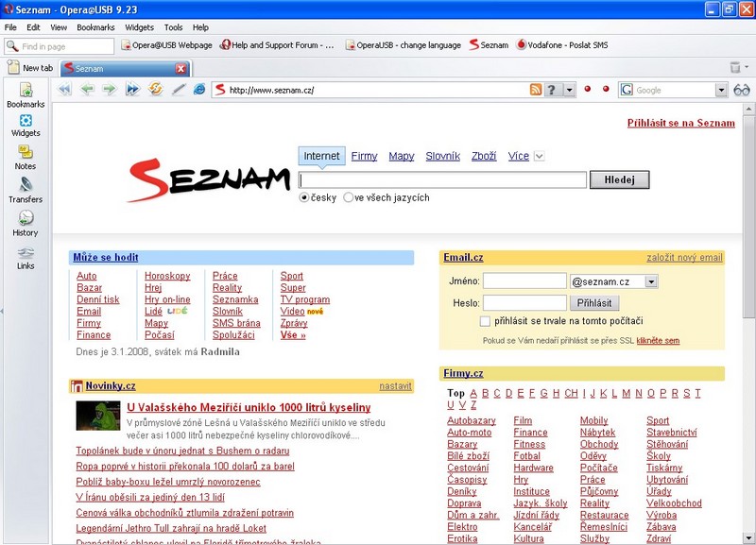Click the news thumbnail of person in green suit
This screenshot has width=756, height=545.
[98, 416]
